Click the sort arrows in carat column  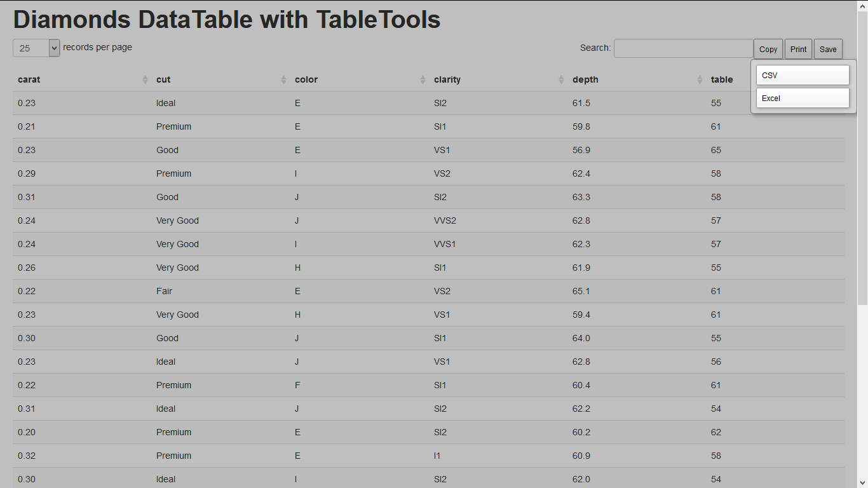coord(145,80)
